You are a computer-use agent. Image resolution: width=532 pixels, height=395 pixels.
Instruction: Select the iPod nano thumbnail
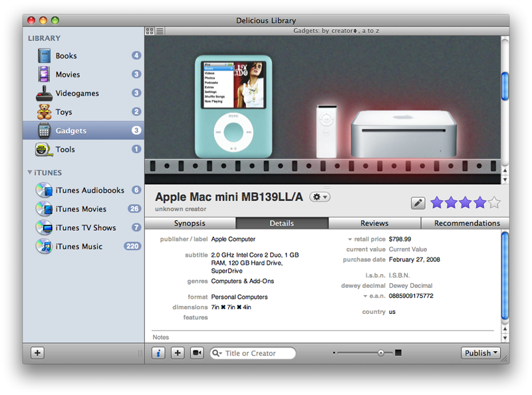click(x=233, y=106)
